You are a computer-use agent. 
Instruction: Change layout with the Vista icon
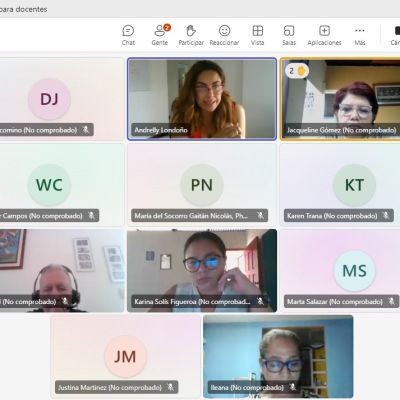pyautogui.click(x=257, y=35)
